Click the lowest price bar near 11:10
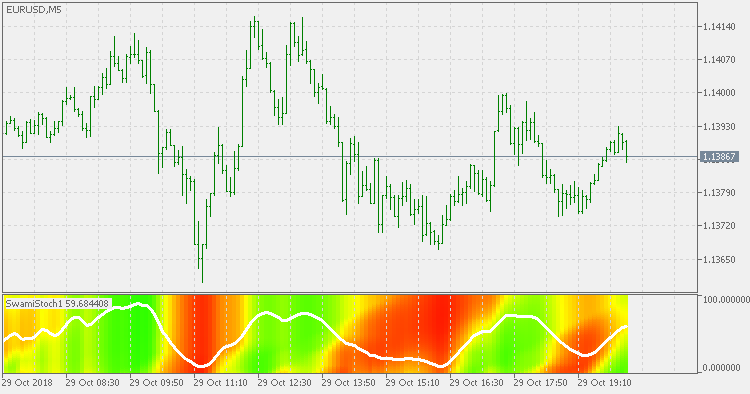Image resolution: width=750 pixels, height=394 pixels. pyautogui.click(x=202, y=263)
